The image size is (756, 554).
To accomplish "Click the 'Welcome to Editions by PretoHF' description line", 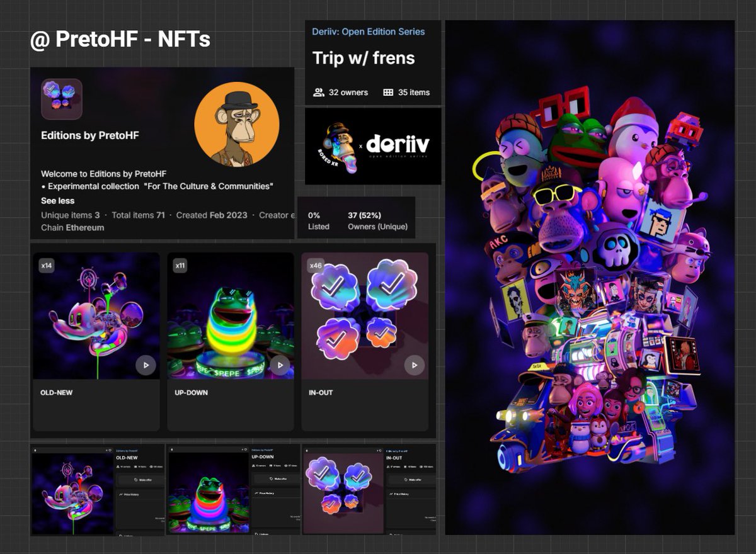I will 103,173.
